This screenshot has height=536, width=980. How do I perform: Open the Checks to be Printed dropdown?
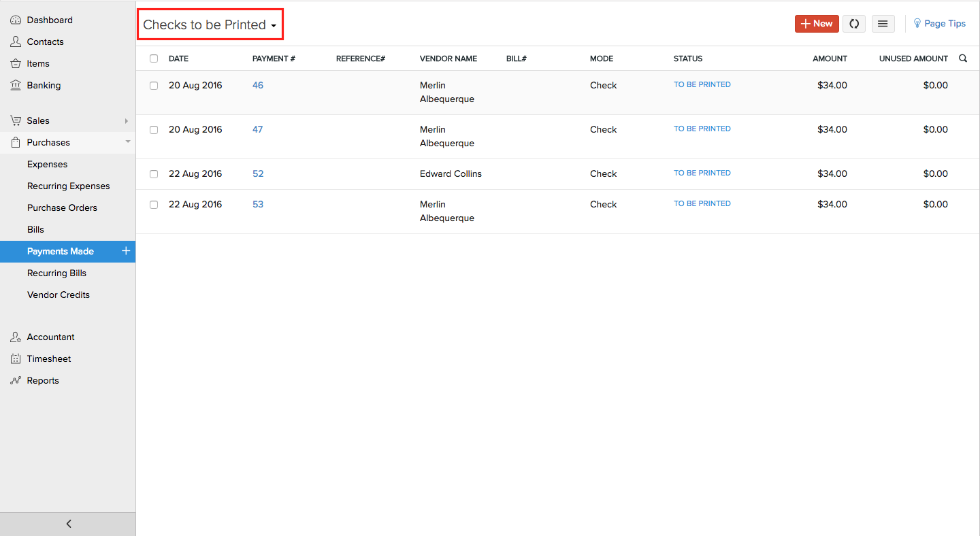click(210, 25)
